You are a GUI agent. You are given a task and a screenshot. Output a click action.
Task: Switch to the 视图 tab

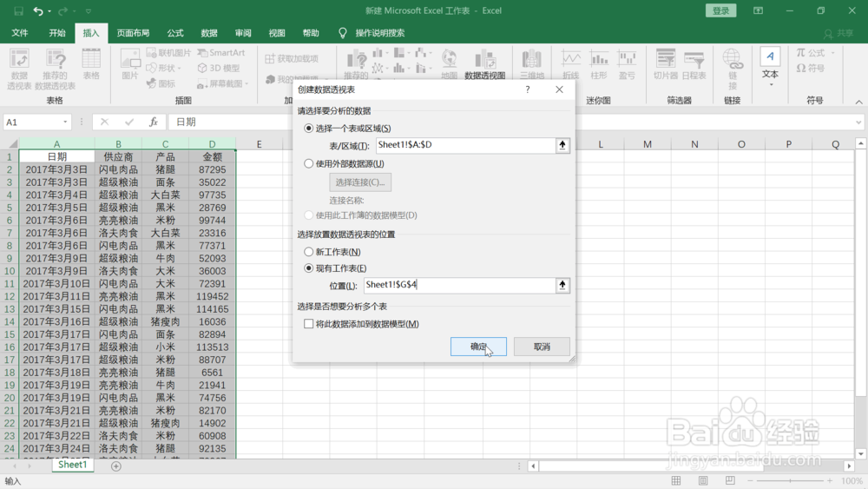click(x=277, y=33)
